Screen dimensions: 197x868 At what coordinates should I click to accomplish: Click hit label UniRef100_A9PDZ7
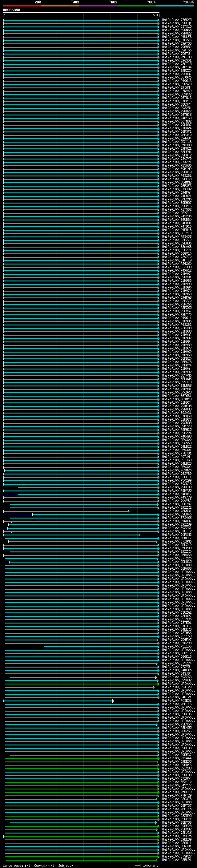(176, 111)
